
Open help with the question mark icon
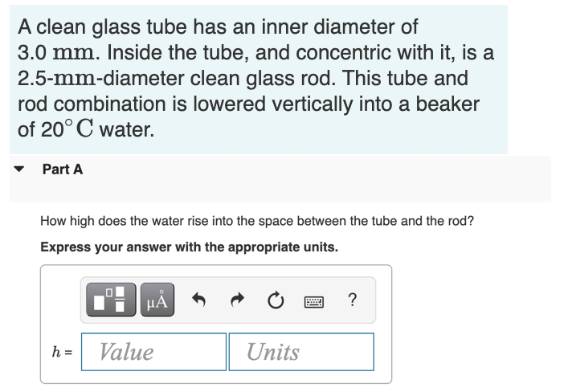click(353, 301)
